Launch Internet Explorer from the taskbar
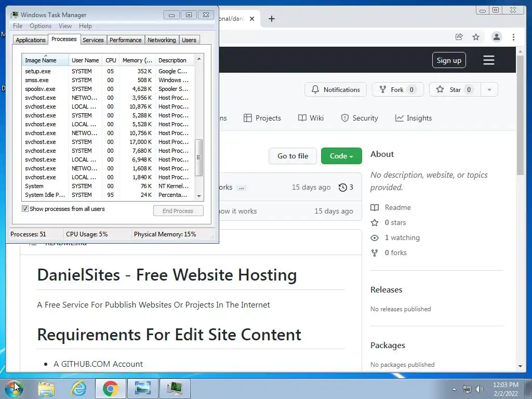 79,389
